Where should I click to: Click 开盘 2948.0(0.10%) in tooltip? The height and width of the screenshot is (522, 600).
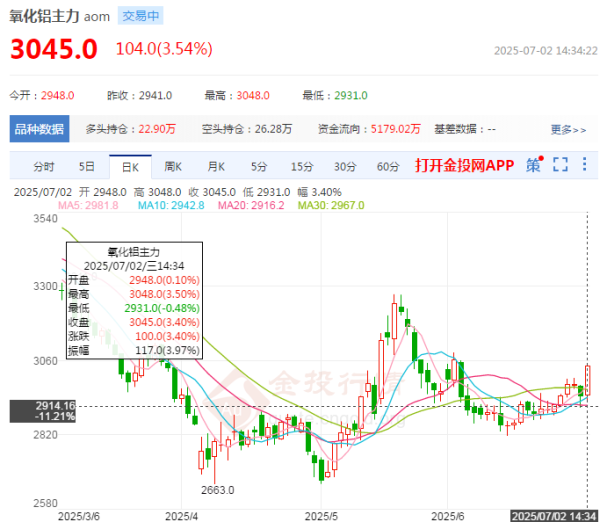[134, 280]
